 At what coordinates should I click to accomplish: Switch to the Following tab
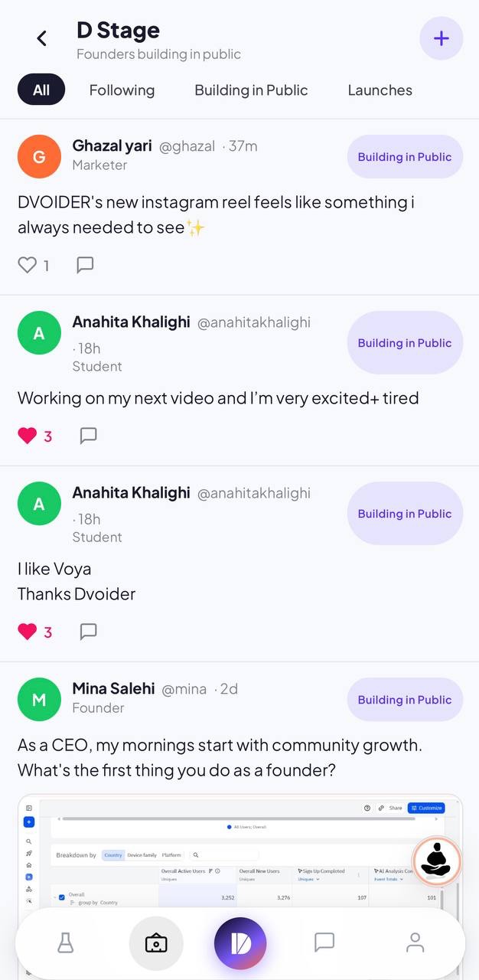point(122,90)
